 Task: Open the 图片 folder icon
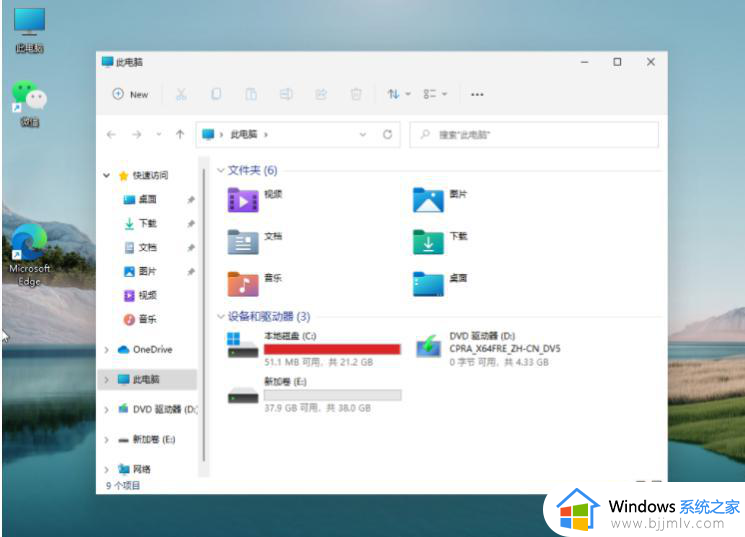(x=428, y=200)
